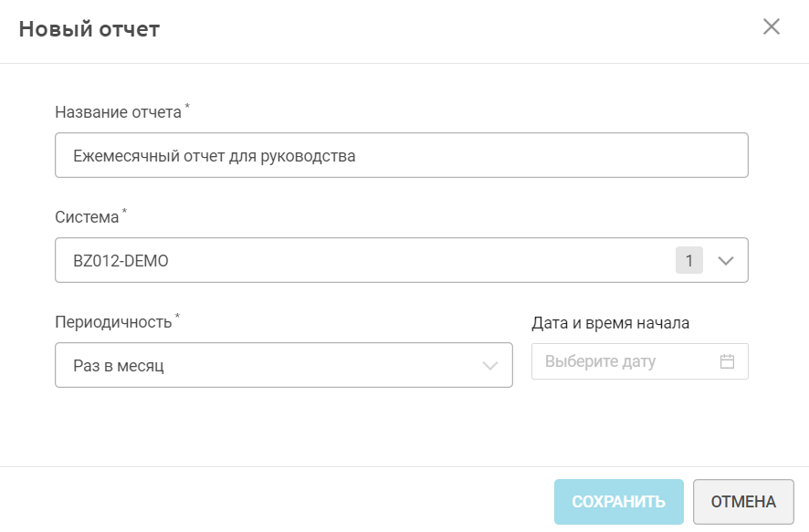Click the selected value BZ012-DEMO
This screenshot has width=809, height=532.
[x=121, y=261]
